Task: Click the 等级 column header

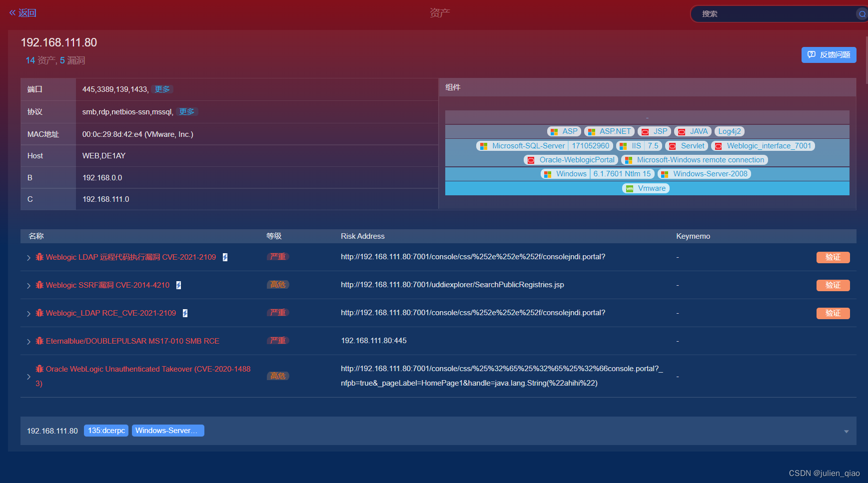Action: point(274,236)
